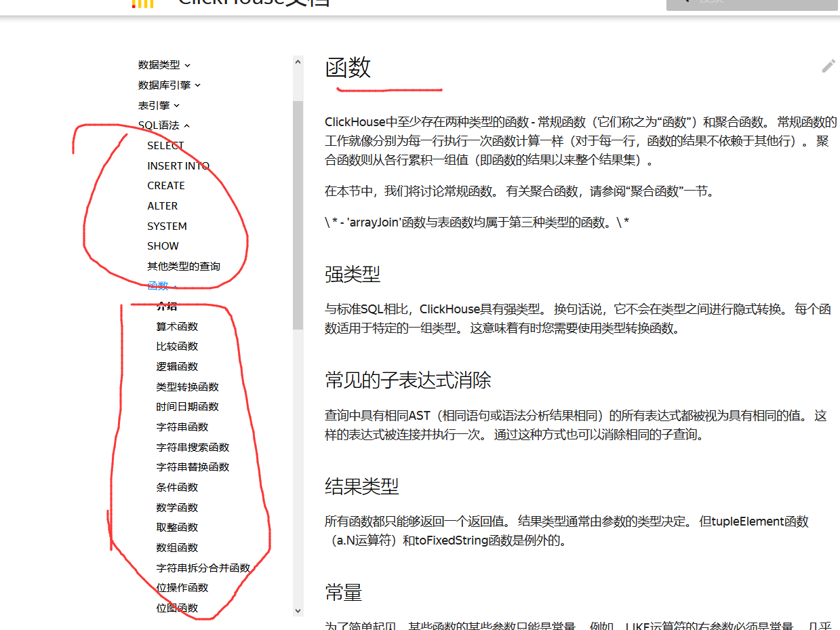Navigate to 类型转换函数 page
Viewport: 840px width, 630px height.
pyautogui.click(x=187, y=387)
